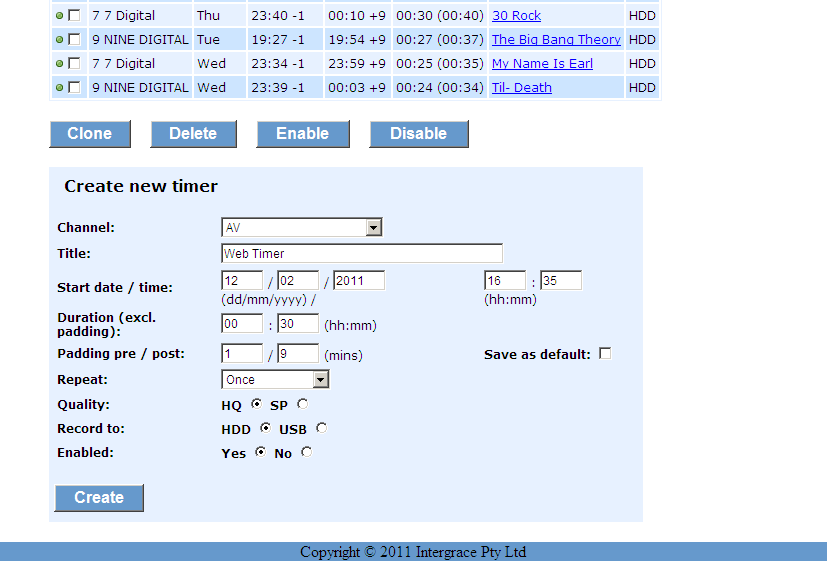This screenshot has width=827, height=561.
Task: Click the duration minutes field showing 30
Action: tap(297, 324)
